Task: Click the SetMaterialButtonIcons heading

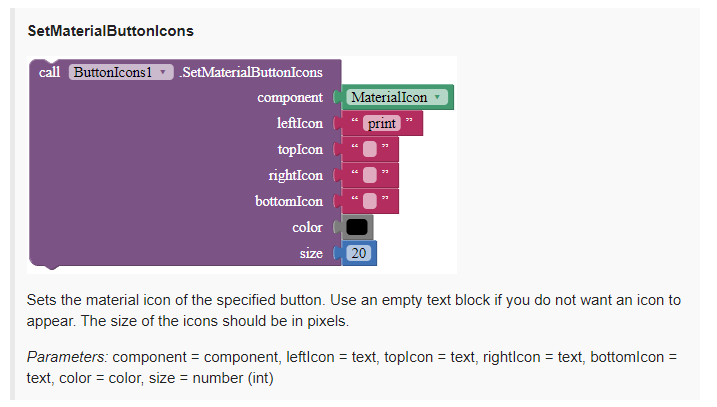Action: pyautogui.click(x=110, y=31)
